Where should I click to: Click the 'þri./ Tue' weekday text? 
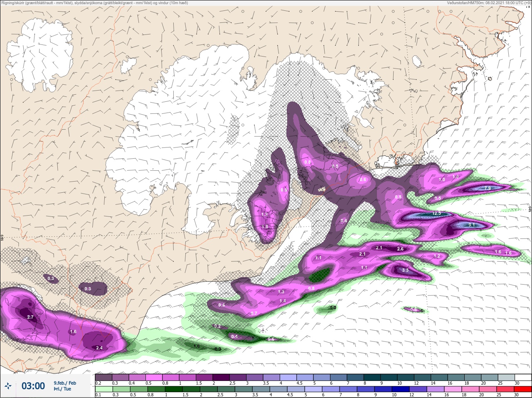pos(62,389)
